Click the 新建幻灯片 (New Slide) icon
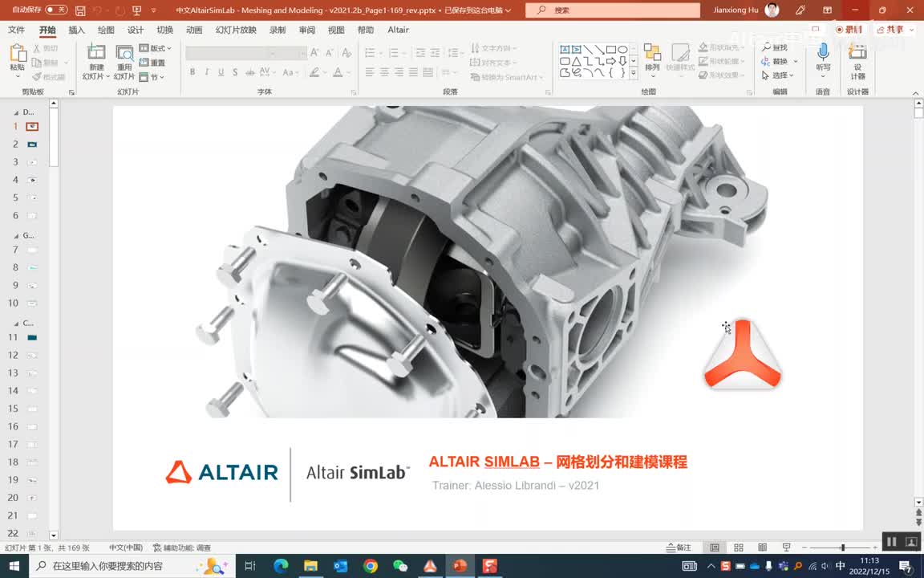 point(96,52)
